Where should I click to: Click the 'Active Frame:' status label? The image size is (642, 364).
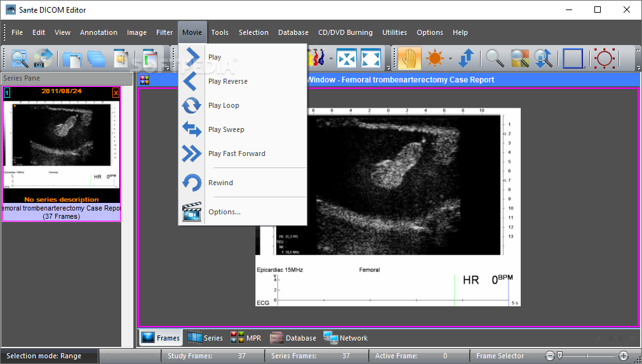pos(396,356)
